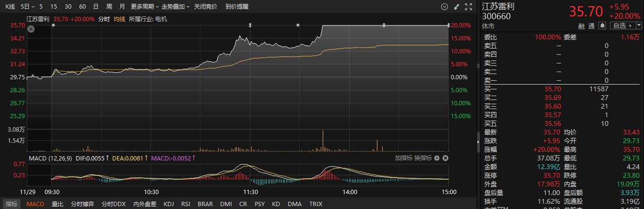Enter fullscreen chart with expand icon

(x=468, y=7)
